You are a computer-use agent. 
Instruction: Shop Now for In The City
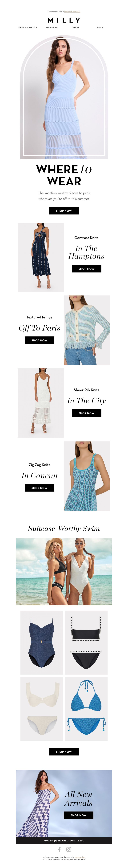87,413
